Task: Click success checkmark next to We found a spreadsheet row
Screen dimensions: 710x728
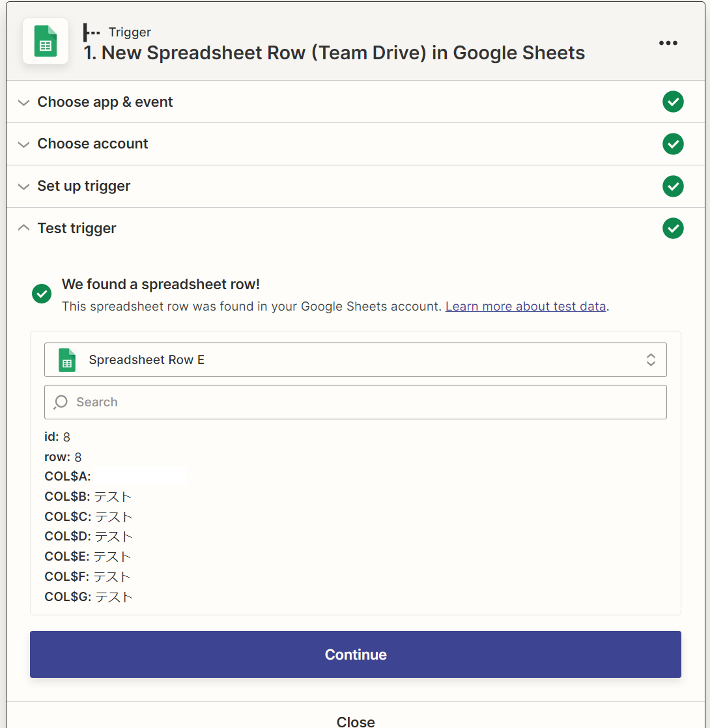Action: point(42,294)
